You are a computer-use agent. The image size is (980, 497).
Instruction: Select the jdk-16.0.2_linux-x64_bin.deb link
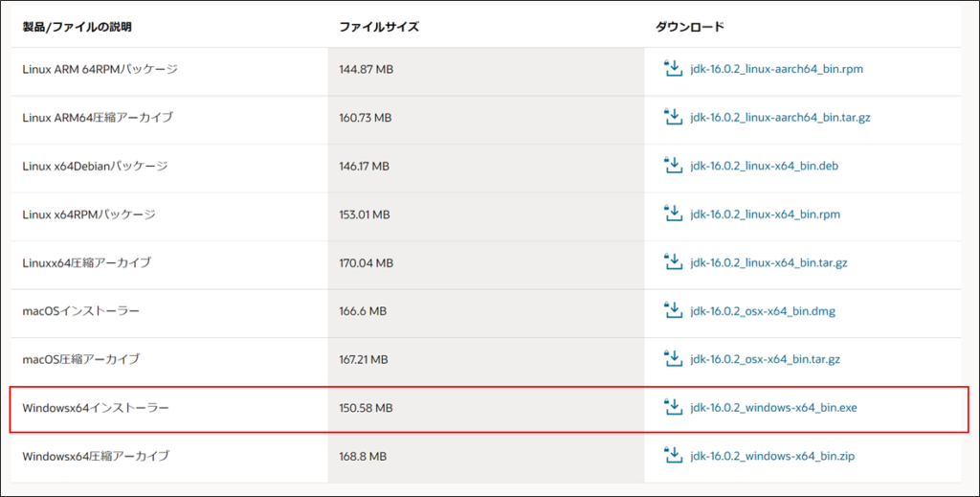[765, 166]
